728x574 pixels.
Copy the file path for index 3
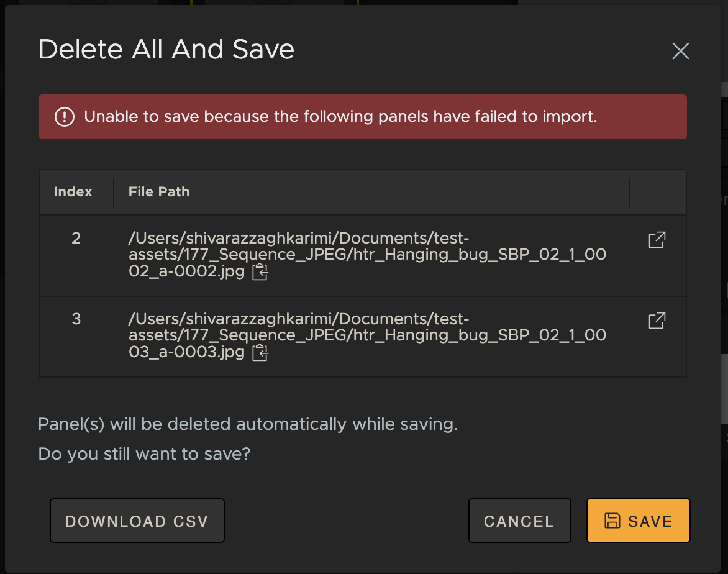coord(260,353)
